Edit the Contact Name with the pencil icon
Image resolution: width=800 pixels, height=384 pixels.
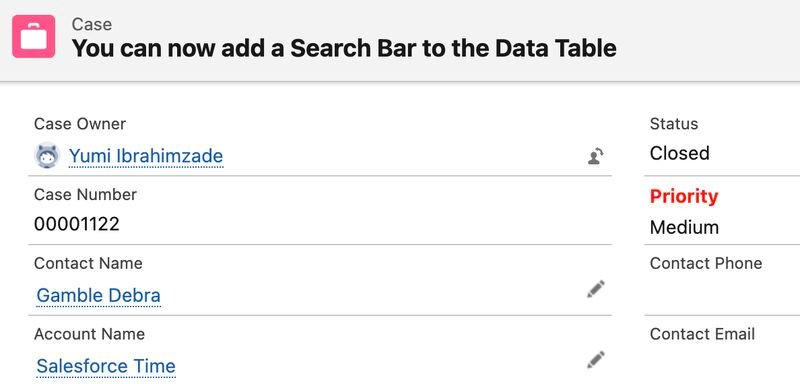point(595,289)
